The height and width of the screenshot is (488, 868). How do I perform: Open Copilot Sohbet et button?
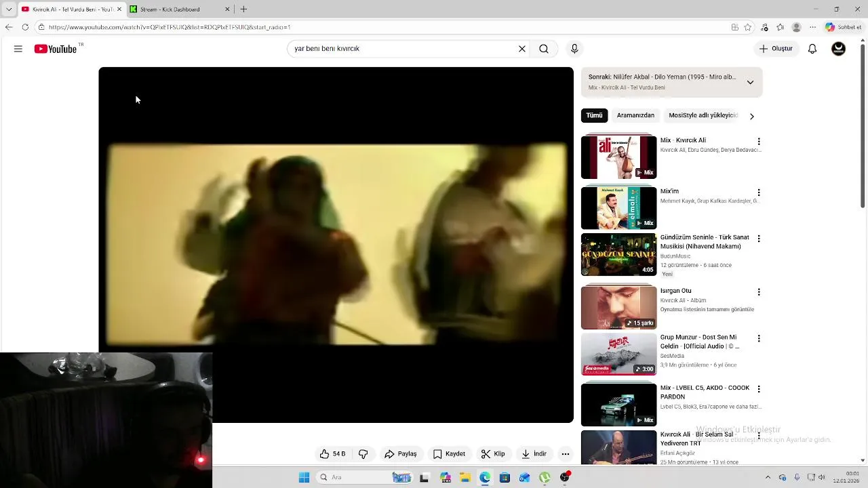pos(844,27)
